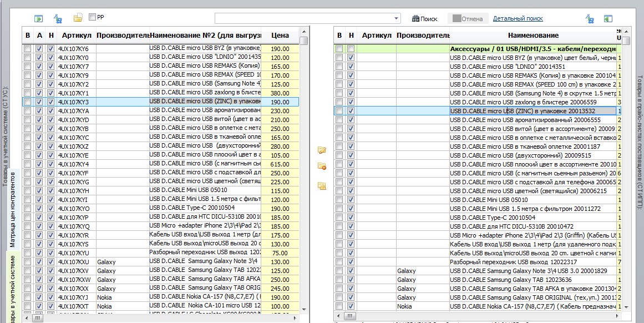Viewport: 644px width, 323px height.
Task: Click left table vertical scrollbar thumb
Action: pyautogui.click(x=304, y=41)
